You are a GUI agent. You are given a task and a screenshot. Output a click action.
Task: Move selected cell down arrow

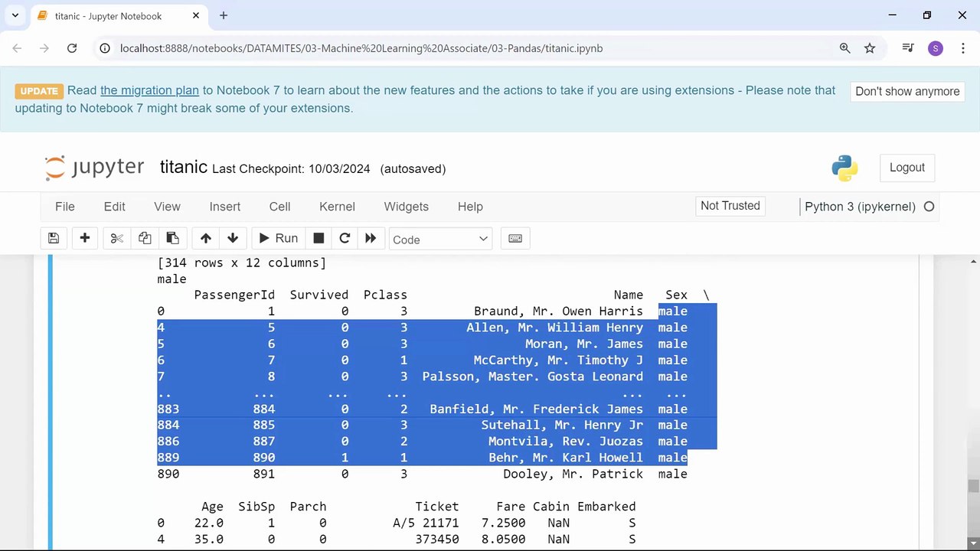point(233,239)
